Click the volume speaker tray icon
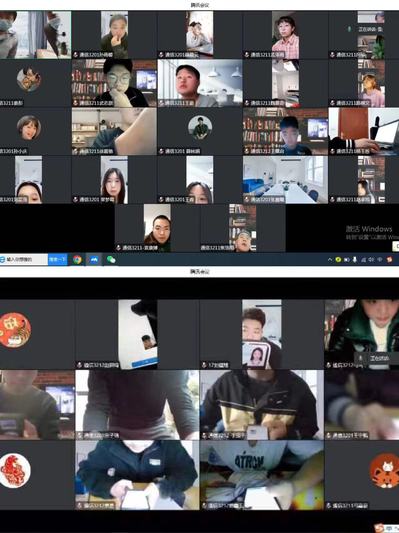The height and width of the screenshot is (533, 399). pos(371,260)
